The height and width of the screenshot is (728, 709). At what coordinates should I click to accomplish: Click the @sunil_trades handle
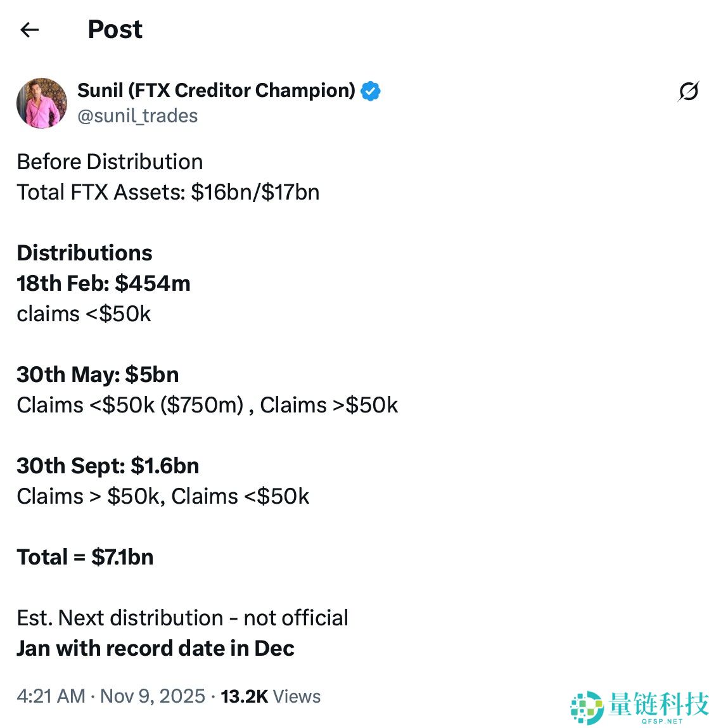coord(137,116)
